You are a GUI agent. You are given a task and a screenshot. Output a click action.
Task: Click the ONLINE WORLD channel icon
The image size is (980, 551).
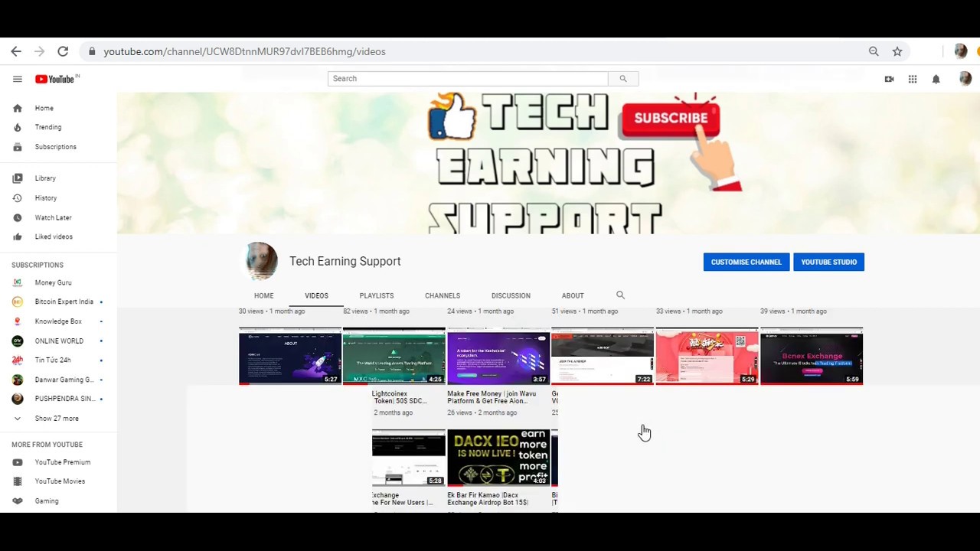18,341
